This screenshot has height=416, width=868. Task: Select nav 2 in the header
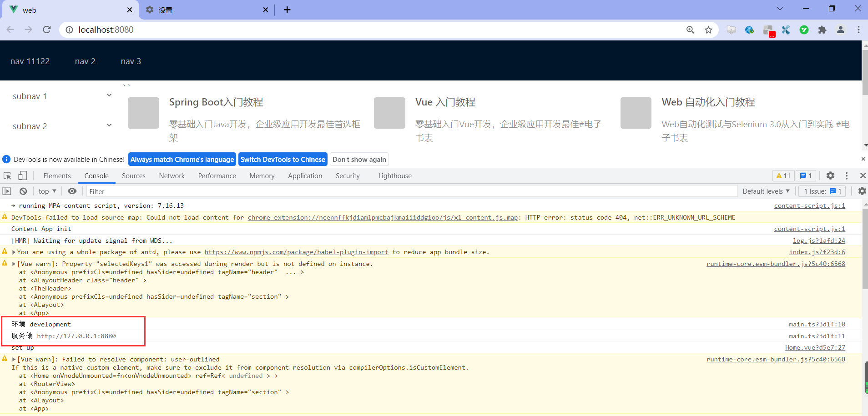[x=85, y=61]
